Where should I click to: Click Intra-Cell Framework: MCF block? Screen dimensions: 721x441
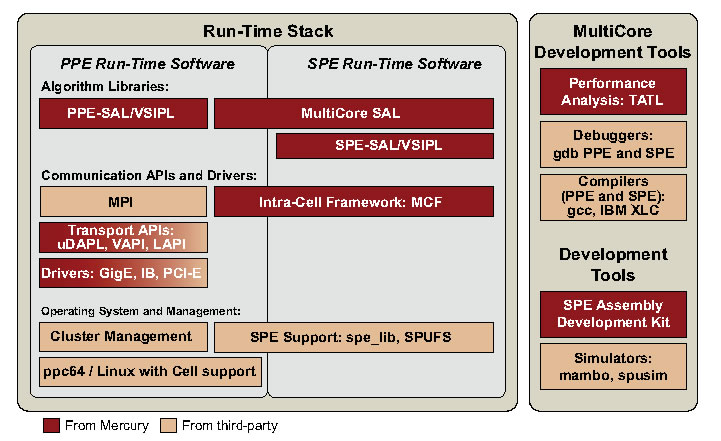click(x=354, y=201)
